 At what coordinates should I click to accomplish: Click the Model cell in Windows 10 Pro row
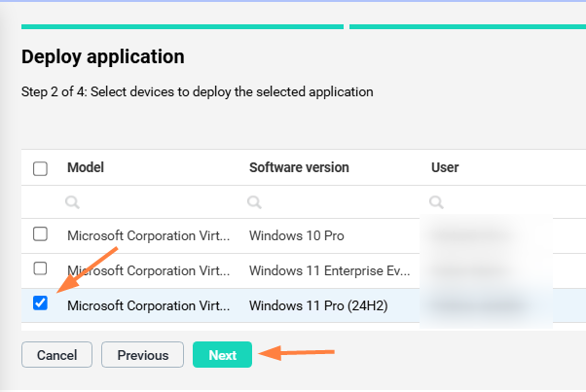click(149, 235)
